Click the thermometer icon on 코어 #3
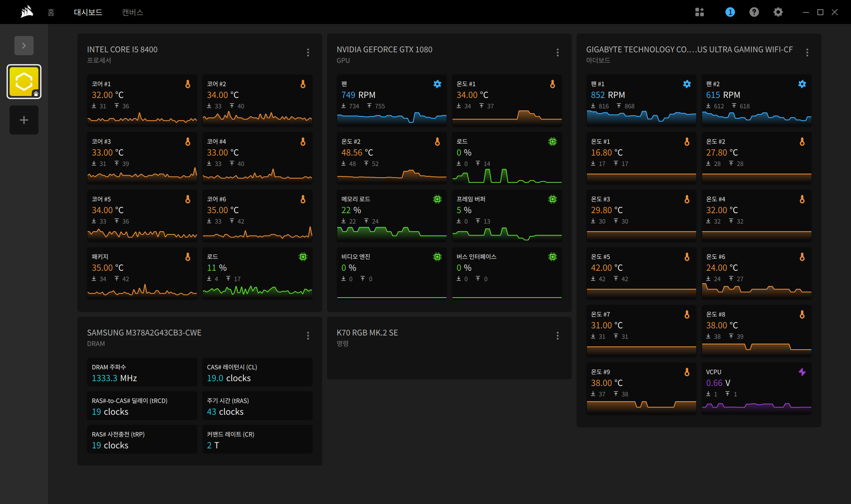The width and height of the screenshot is (851, 504). click(x=188, y=142)
